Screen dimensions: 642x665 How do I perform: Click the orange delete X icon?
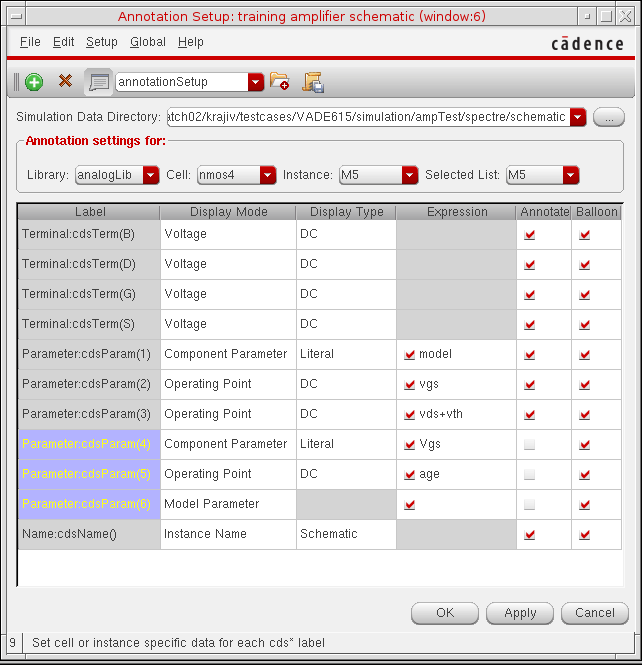pyautogui.click(x=65, y=81)
